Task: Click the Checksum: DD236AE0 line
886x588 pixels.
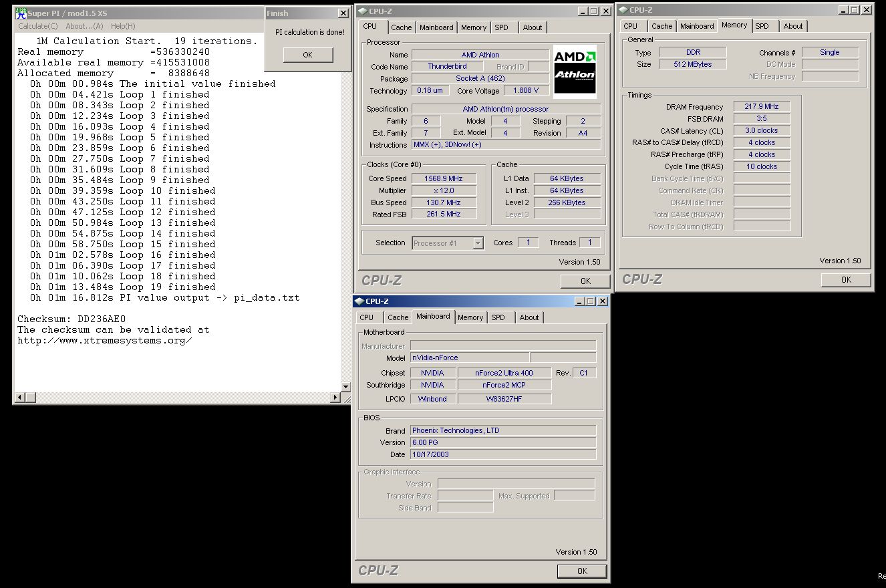Action: 71,319
